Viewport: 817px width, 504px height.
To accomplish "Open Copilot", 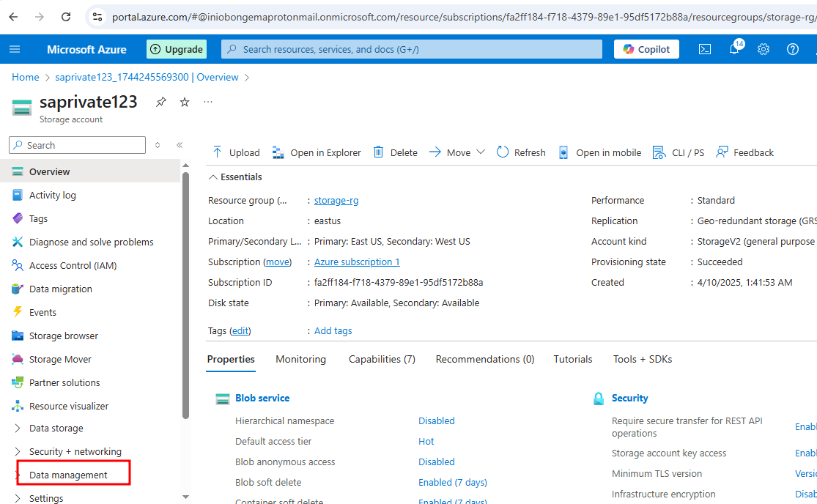I will (646, 50).
